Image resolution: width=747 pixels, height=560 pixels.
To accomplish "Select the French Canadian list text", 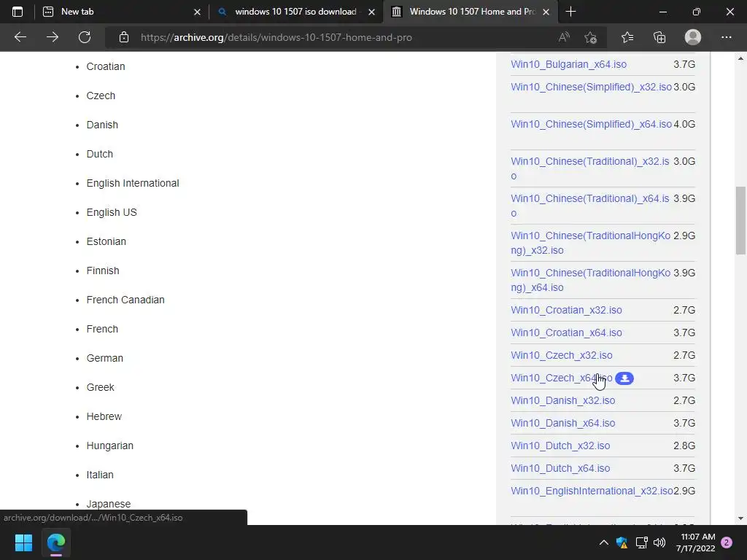I will pos(125,300).
